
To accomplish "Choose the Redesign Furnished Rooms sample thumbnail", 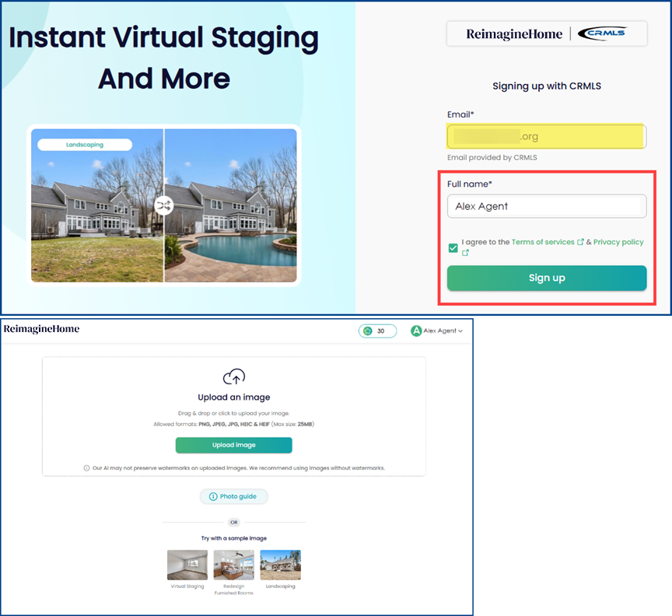I will (x=234, y=565).
